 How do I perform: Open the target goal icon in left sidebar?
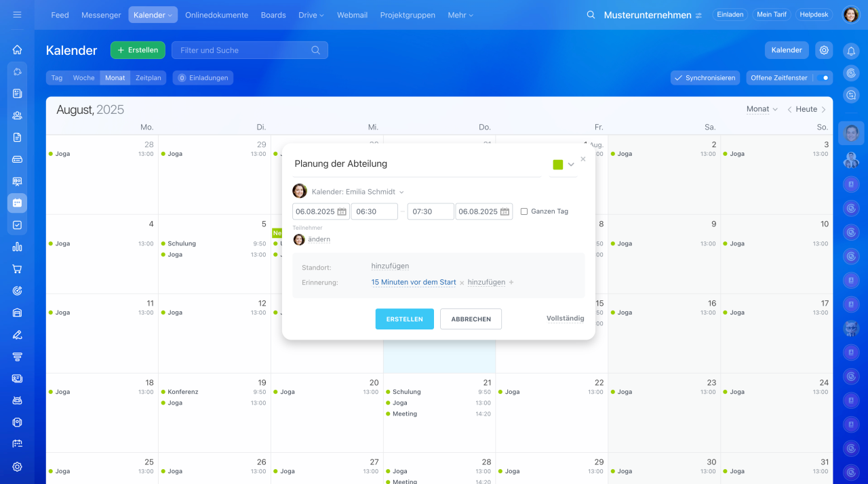point(17,291)
